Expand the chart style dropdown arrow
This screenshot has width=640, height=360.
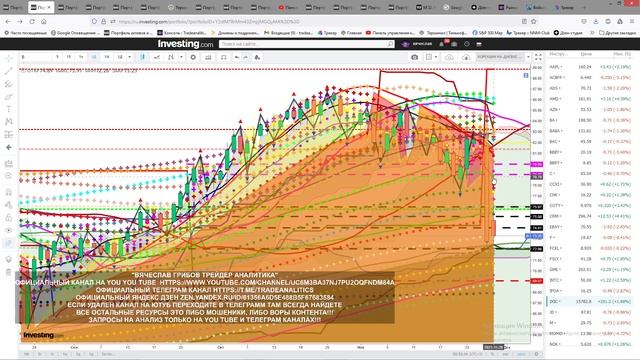(x=181, y=57)
